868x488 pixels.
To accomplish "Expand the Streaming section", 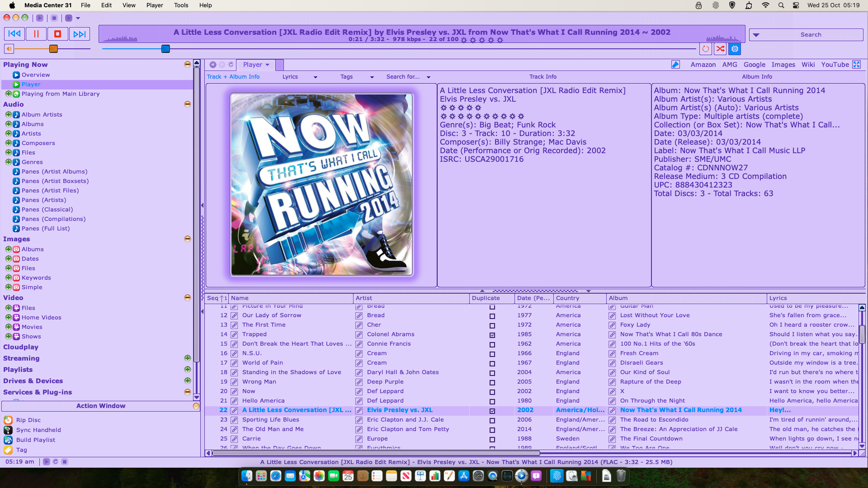I will pyautogui.click(x=187, y=358).
